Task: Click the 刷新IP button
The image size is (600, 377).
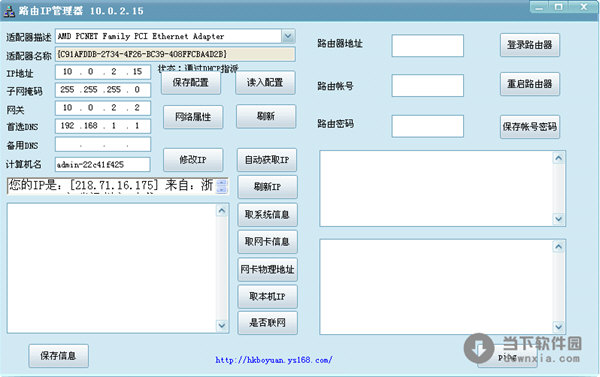Action: (267, 187)
